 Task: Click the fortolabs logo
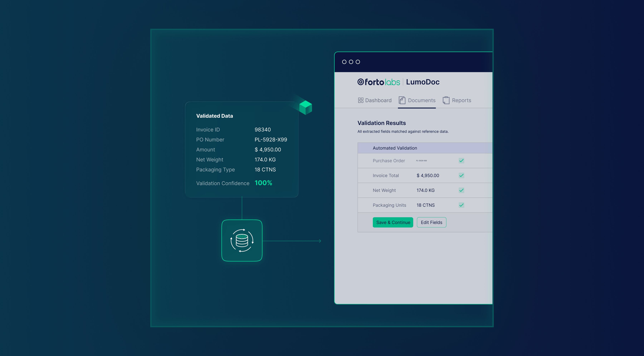click(379, 82)
